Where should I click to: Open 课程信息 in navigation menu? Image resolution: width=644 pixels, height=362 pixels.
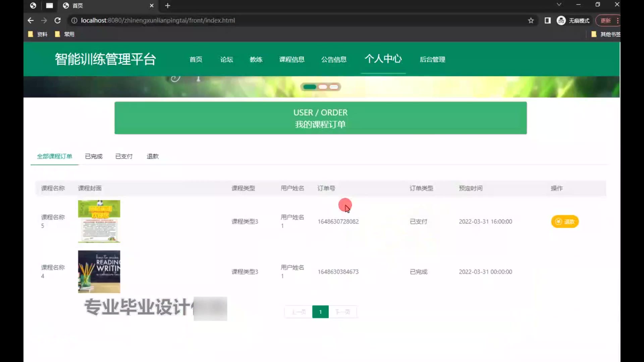[292, 59]
